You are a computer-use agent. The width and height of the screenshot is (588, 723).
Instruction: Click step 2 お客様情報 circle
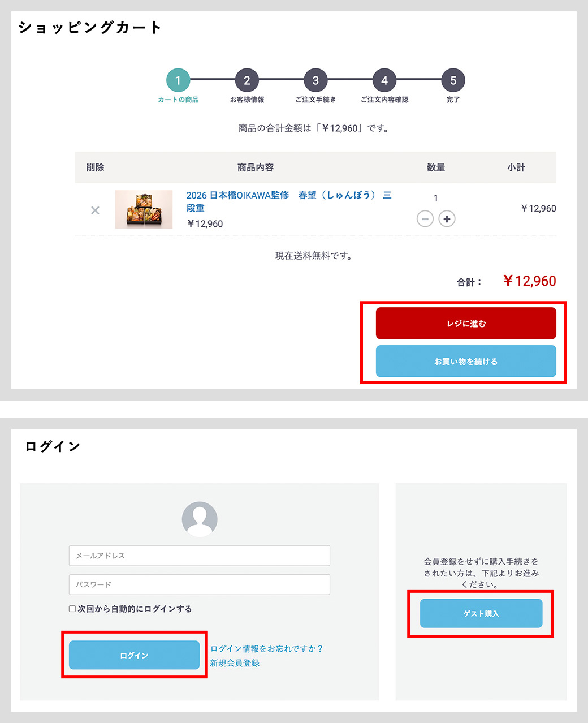(247, 80)
